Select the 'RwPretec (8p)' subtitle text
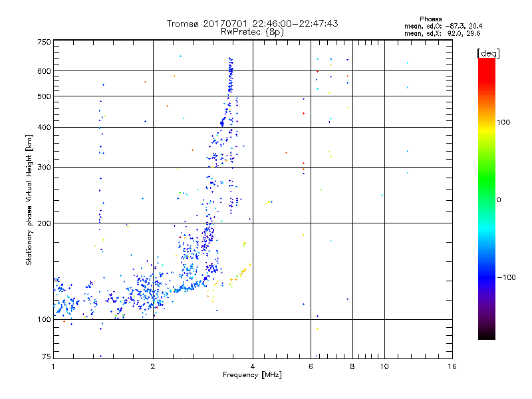Screen dimensions: 532x399 point(252,32)
